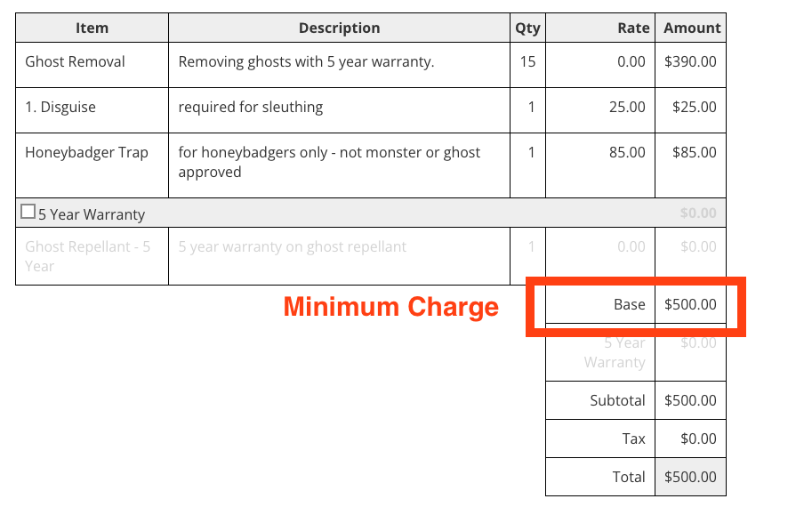
Task: Click the 85.00 rate value
Action: pos(627,152)
